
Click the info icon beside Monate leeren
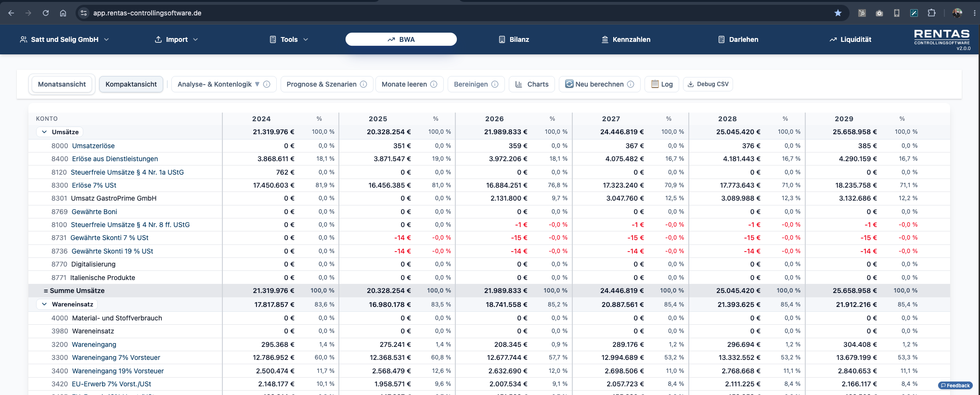point(434,84)
